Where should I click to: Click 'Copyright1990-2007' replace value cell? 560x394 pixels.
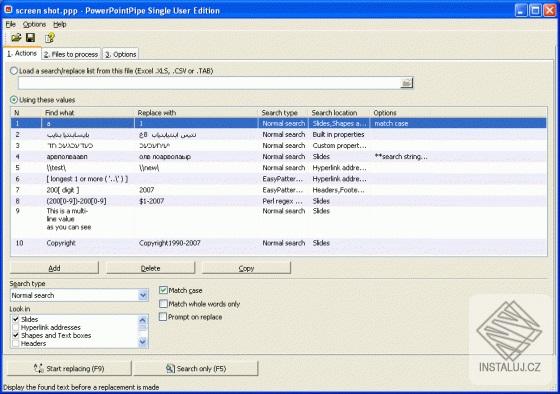pyautogui.click(x=170, y=243)
